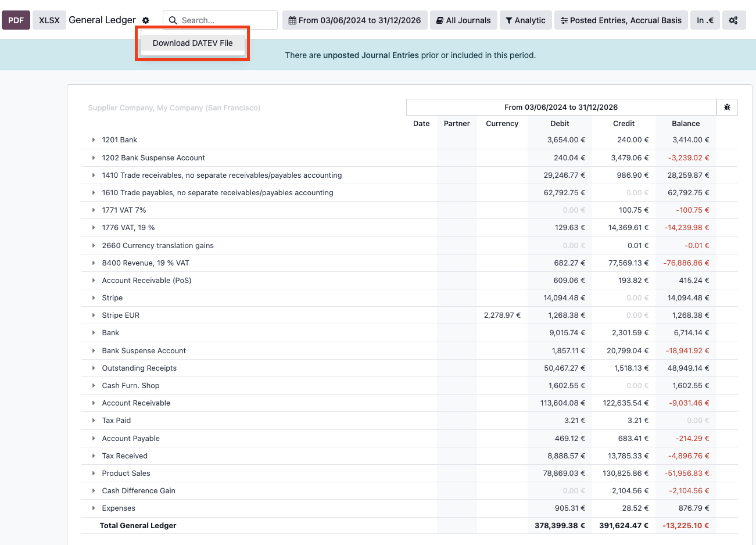Screen dimensions: 756x545
Task: Expand the Stripe EUR row
Action: point(94,315)
